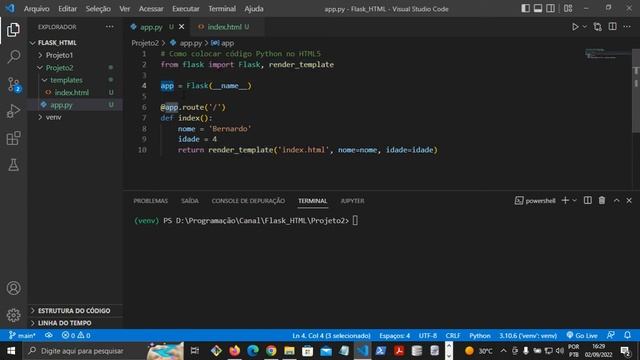Expand LINHA DO TEMPO section

[x=75, y=323]
